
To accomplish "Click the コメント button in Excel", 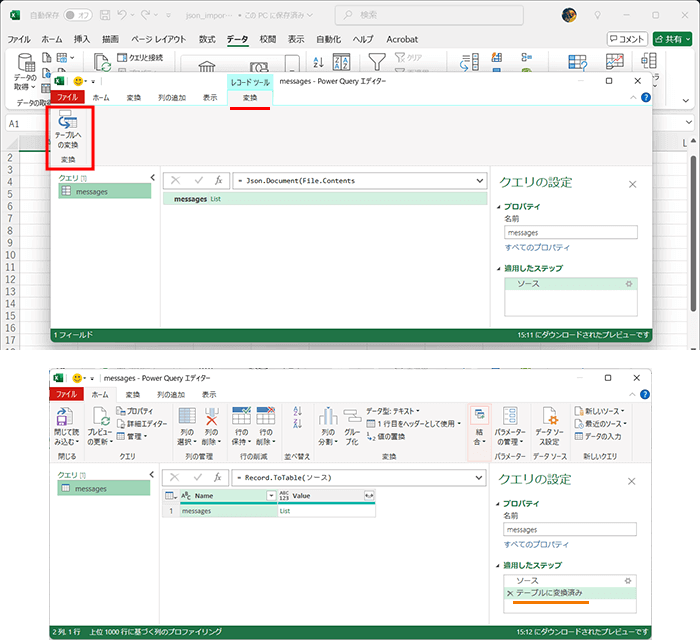I will 627,39.
